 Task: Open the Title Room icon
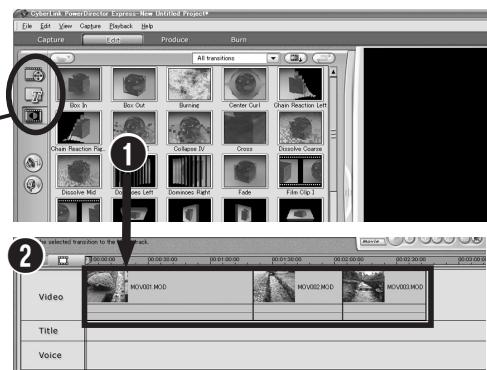tap(34, 95)
